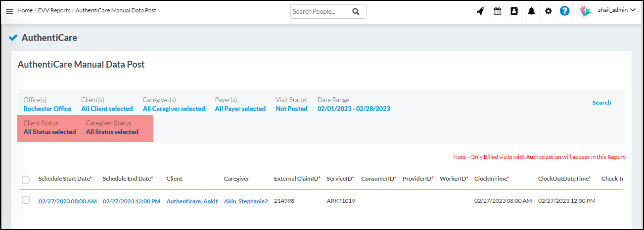Viewport: 644px width, 230px height.
Task: Click the blue help question mark icon
Action: 564,11
